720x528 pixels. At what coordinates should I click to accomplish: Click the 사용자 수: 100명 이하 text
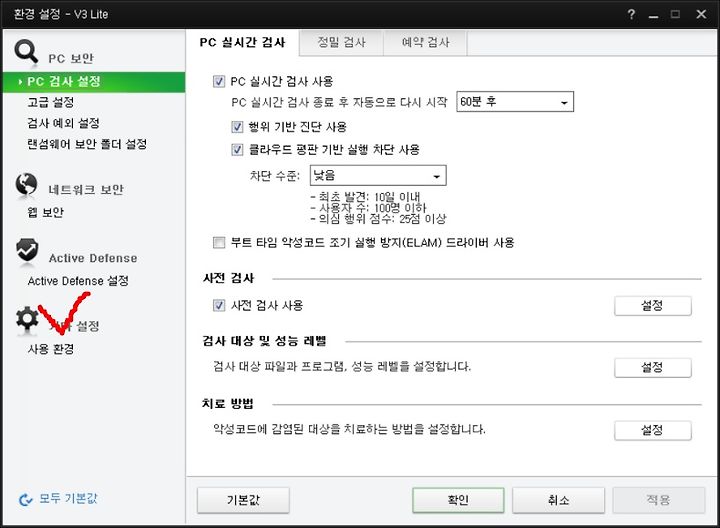(369, 208)
